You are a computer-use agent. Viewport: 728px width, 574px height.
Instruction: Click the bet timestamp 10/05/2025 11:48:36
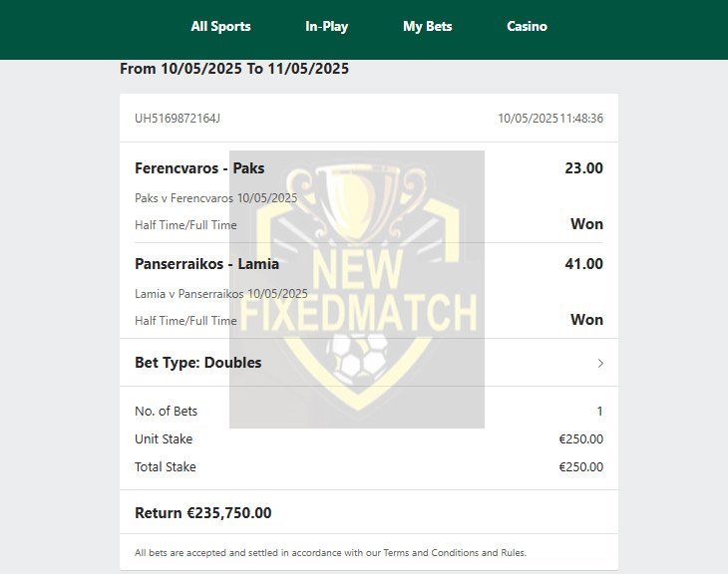click(550, 119)
